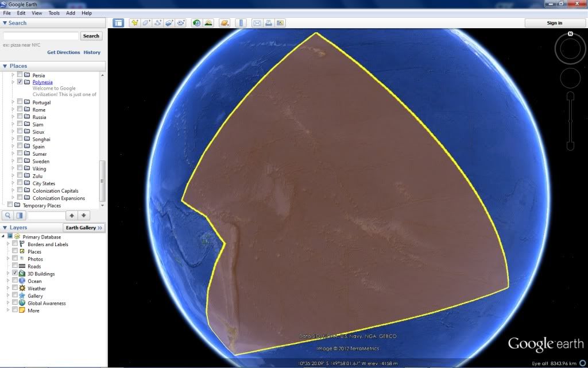
Task: Open the View menu
Action: click(37, 13)
